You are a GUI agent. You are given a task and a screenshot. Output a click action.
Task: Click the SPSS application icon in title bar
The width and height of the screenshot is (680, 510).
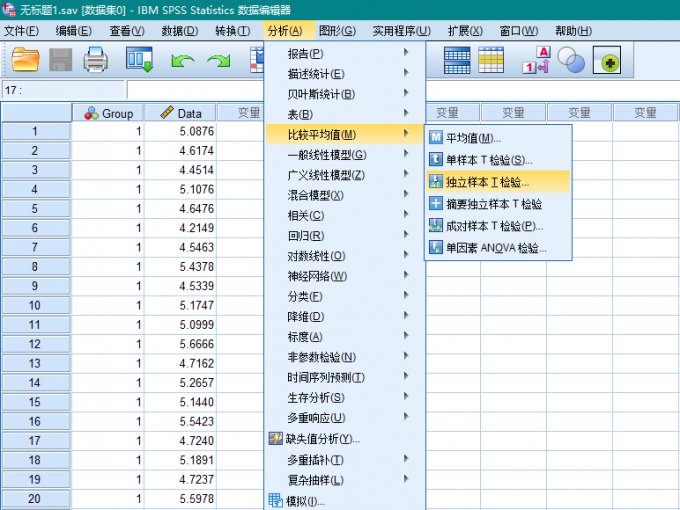(8, 9)
